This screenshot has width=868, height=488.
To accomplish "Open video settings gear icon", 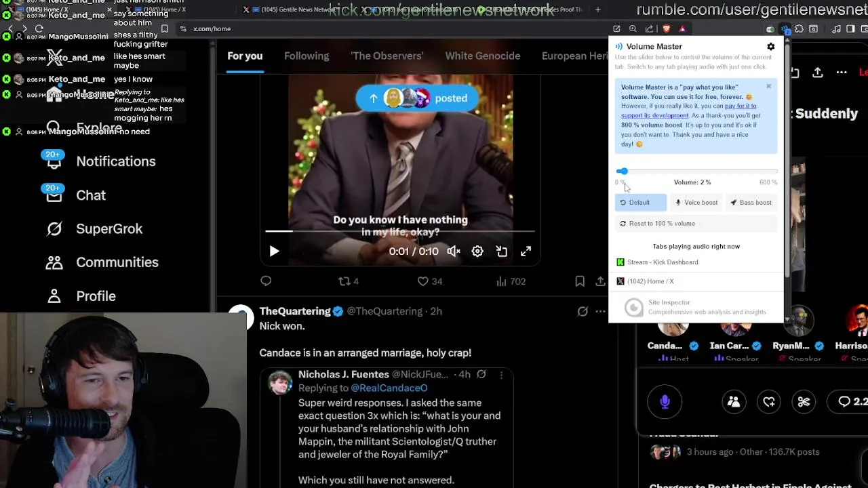I will pyautogui.click(x=477, y=251).
